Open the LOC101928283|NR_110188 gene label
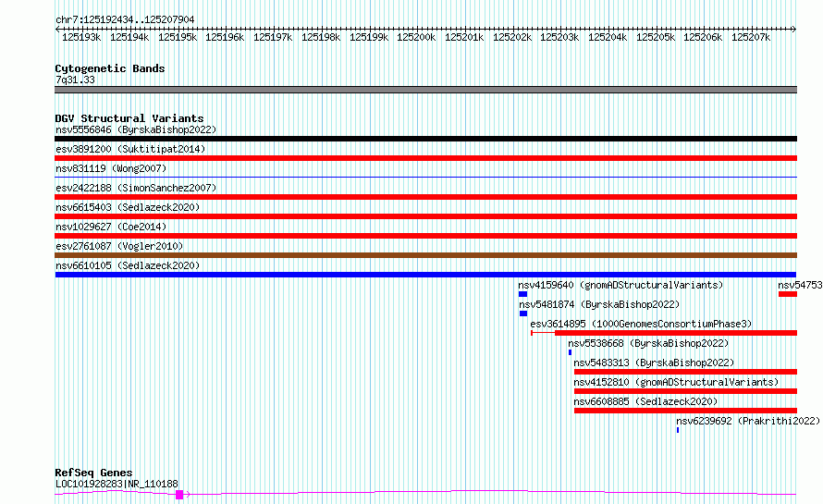This screenshot has width=823, height=504. point(117,484)
